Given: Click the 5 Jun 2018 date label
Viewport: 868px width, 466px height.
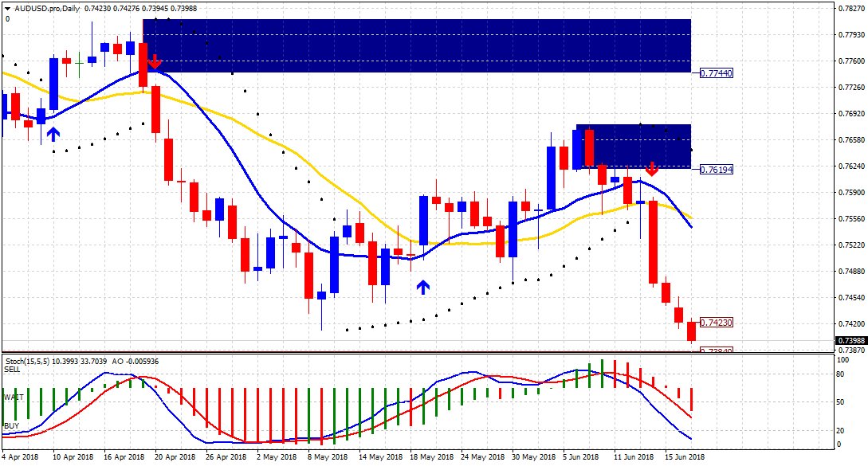Looking at the screenshot, I should (x=581, y=457).
